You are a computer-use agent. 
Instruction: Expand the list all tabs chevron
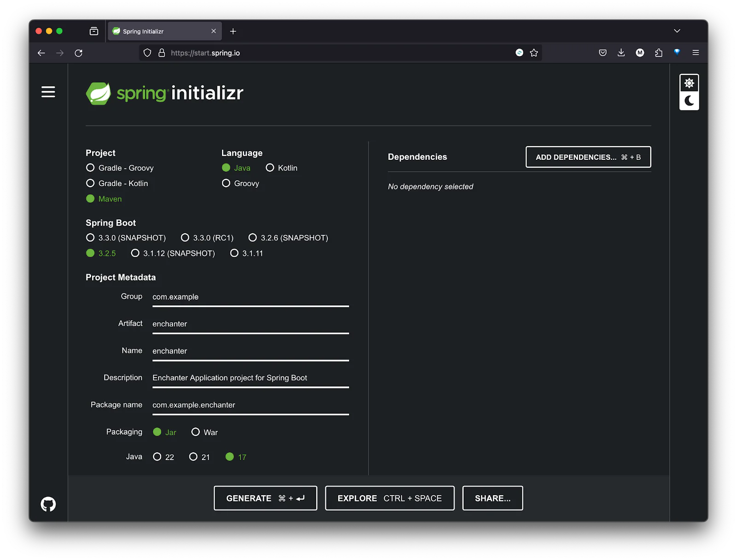click(677, 31)
